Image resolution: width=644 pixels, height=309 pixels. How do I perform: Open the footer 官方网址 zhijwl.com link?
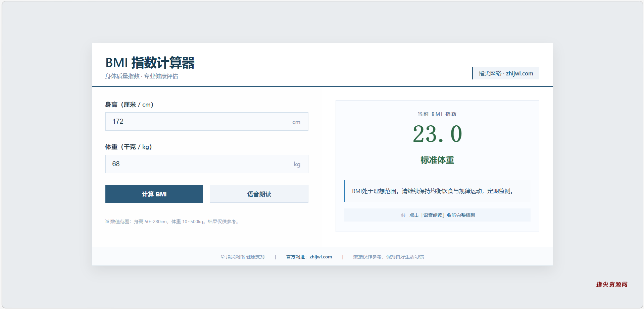pos(309,257)
